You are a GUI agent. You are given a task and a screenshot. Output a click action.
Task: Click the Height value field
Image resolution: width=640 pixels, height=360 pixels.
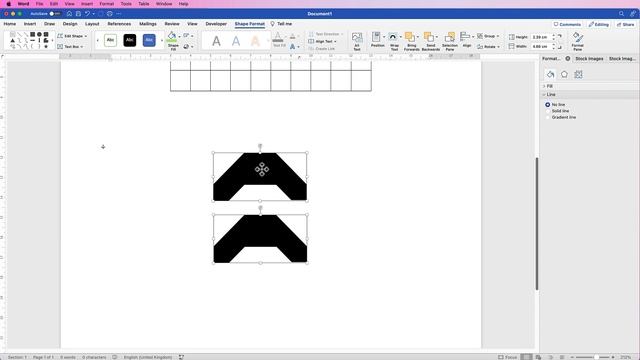click(x=540, y=37)
